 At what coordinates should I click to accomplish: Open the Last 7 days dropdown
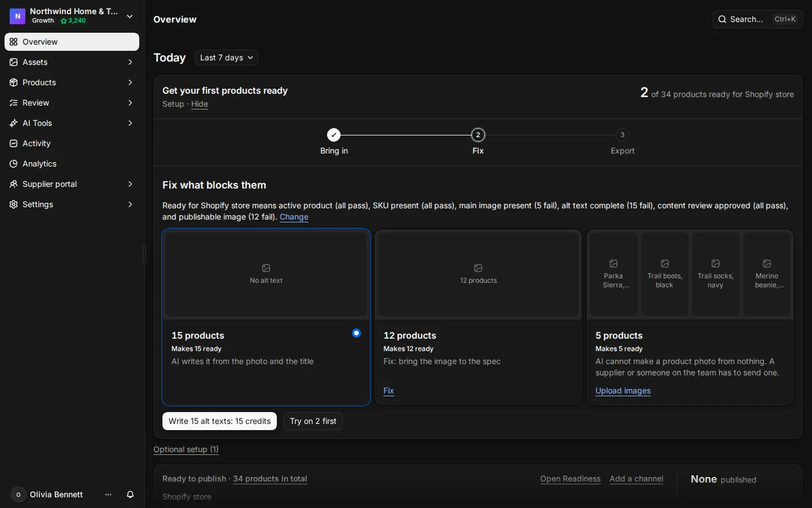pos(227,58)
